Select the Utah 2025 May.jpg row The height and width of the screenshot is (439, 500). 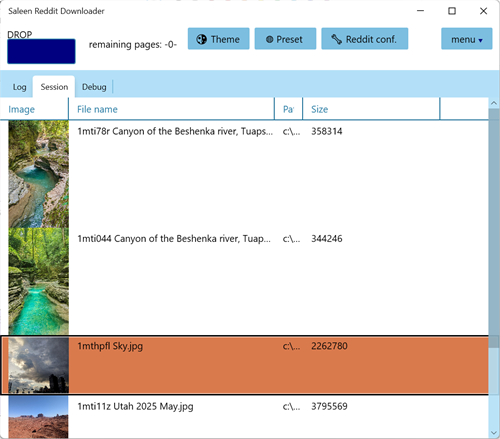[x=245, y=417]
